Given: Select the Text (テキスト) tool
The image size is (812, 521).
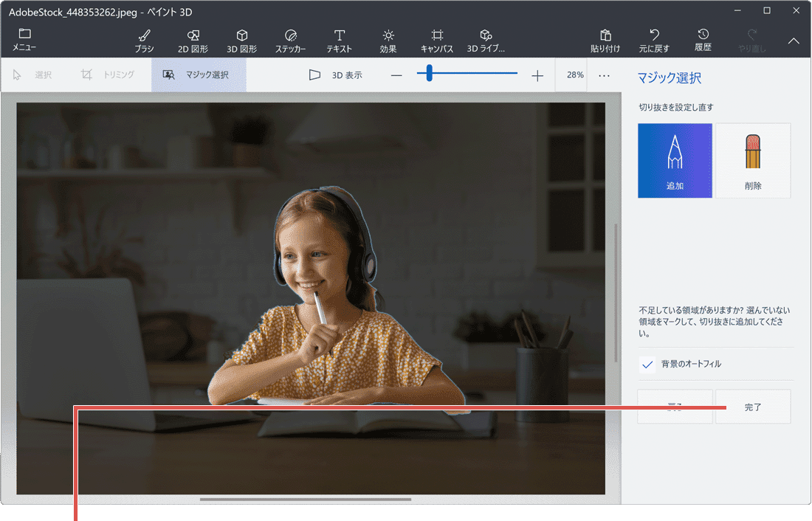Looking at the screenshot, I should point(340,41).
